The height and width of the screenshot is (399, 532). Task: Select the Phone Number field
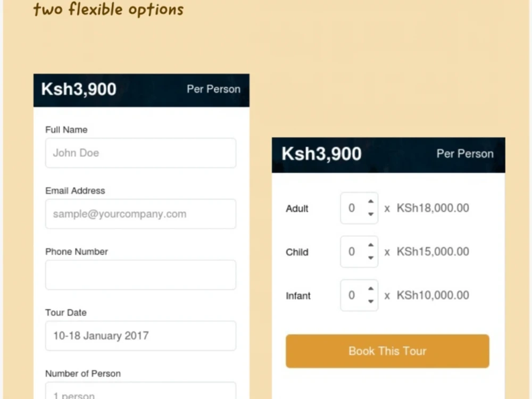tap(140, 275)
